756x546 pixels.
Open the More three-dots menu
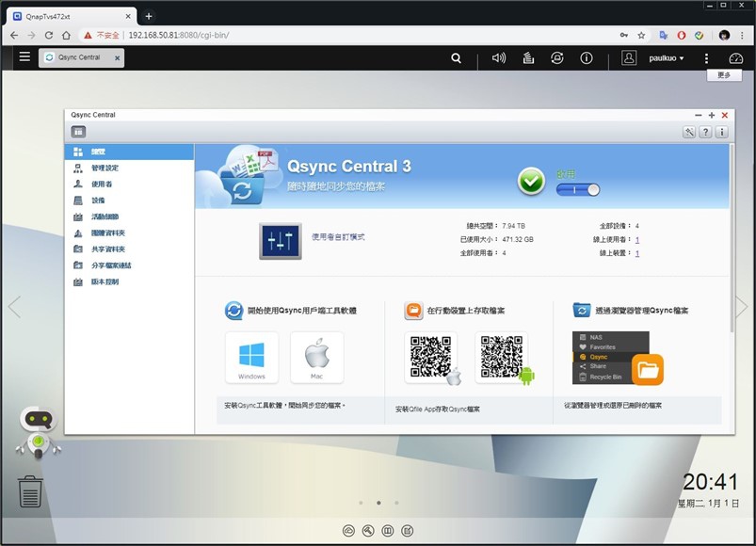(706, 58)
